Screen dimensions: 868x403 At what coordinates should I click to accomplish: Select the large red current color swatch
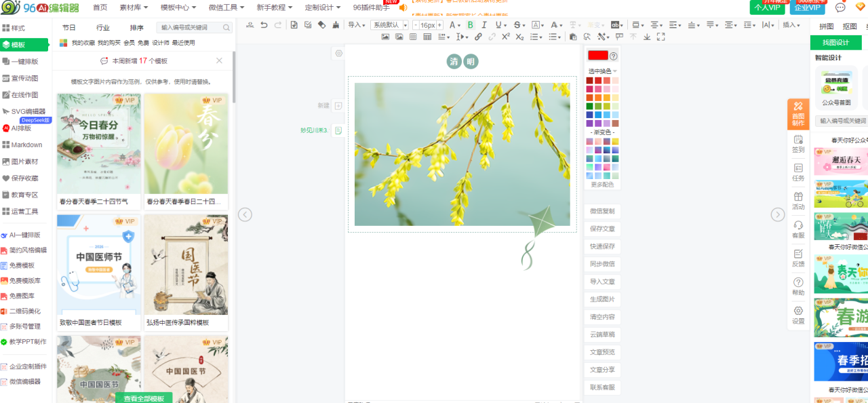click(x=597, y=56)
